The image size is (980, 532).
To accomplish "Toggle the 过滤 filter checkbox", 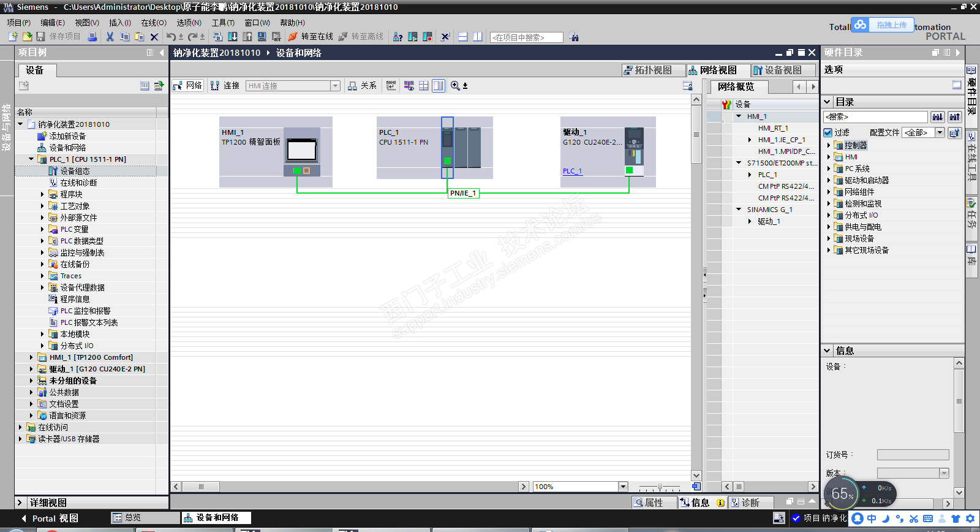I will (x=828, y=132).
